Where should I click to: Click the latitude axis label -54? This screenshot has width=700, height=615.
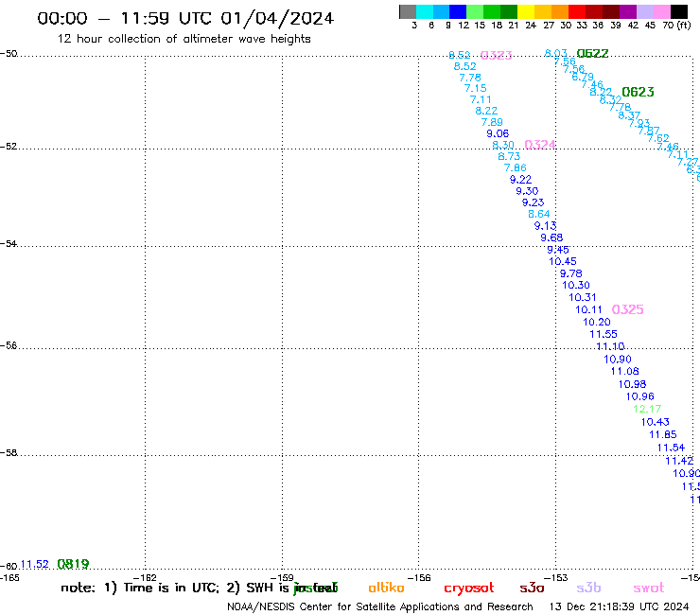coord(9,244)
